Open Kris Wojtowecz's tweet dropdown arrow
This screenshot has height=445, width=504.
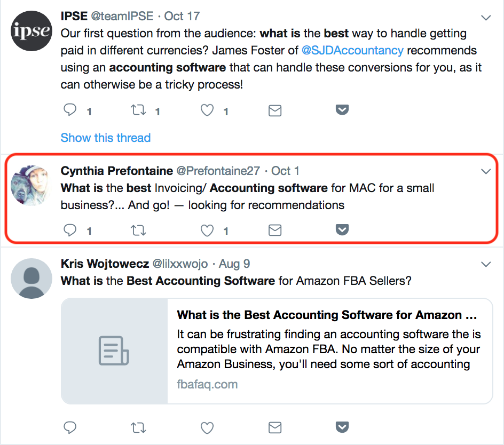tap(486, 265)
